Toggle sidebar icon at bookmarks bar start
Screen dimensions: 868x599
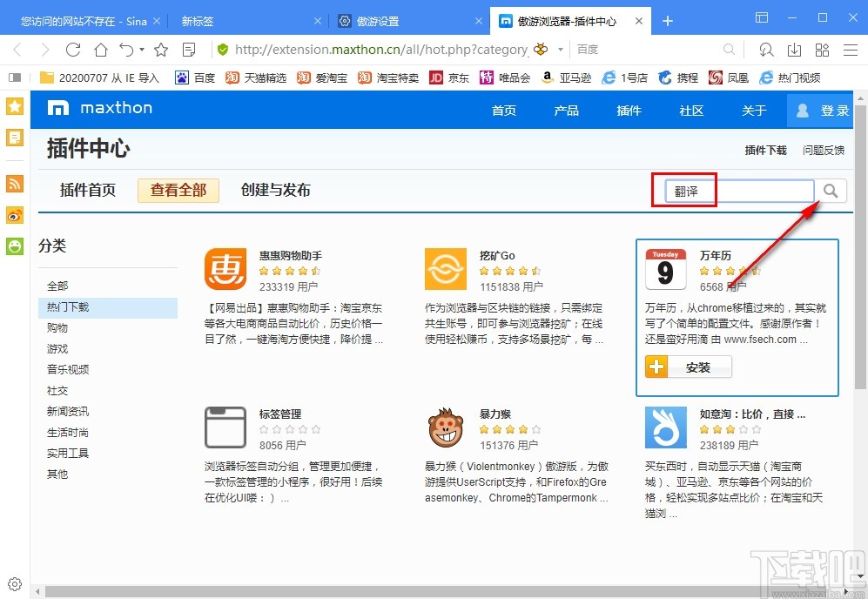(15, 77)
